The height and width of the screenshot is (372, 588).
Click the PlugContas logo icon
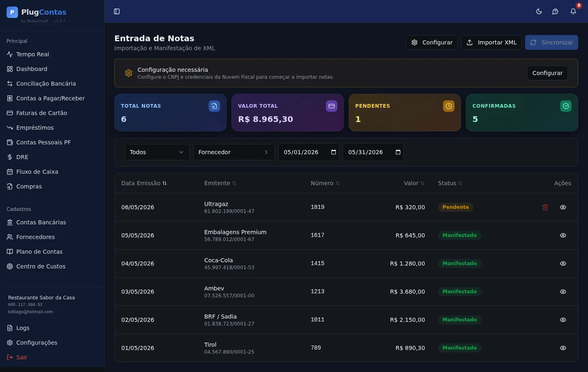[12, 12]
